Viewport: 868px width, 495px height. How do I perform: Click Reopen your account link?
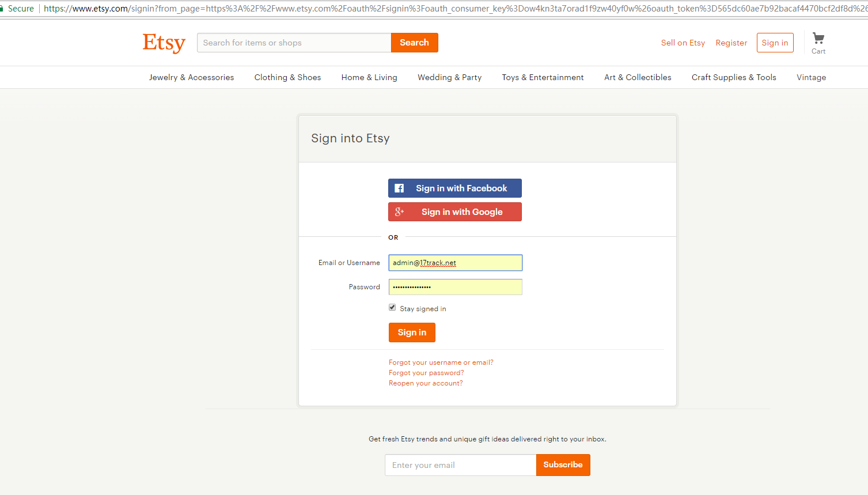click(x=426, y=383)
